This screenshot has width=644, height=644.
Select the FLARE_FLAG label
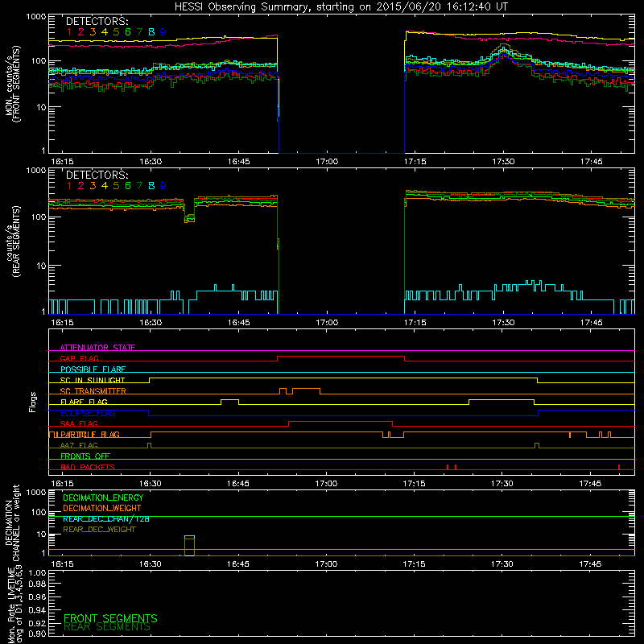[84, 402]
